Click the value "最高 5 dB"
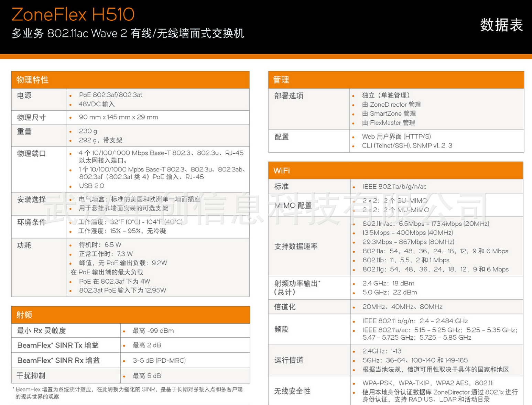Image resolution: width=532 pixels, height=405 pixels. tap(147, 376)
